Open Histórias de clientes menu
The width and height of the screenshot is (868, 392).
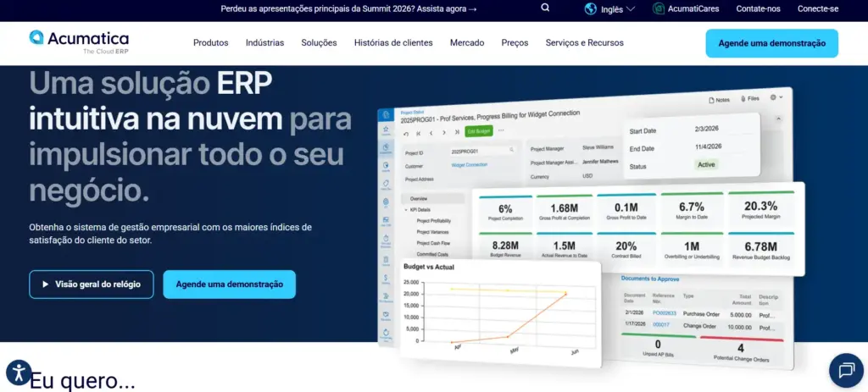pos(393,42)
